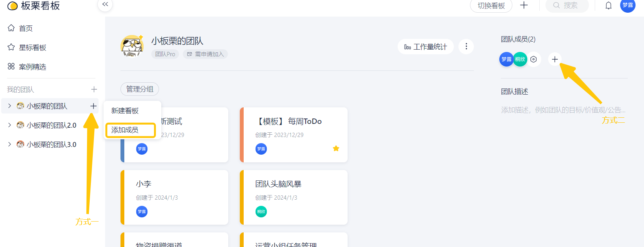
Task: Open team member settings hexagon icon
Action: point(534,59)
